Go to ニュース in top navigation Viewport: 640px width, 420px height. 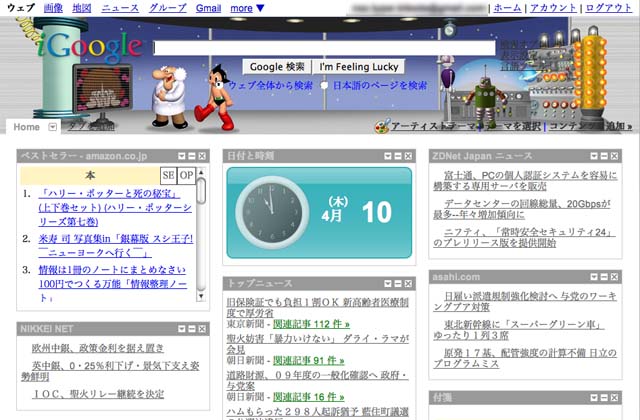120,8
